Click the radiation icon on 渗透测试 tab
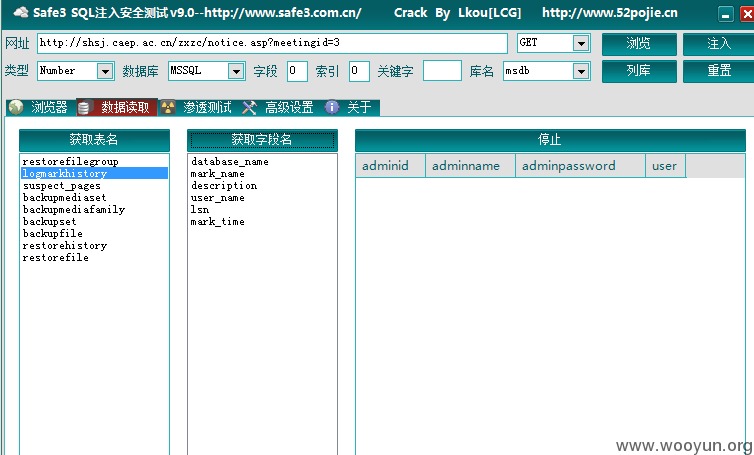The height and width of the screenshot is (455, 754). point(167,107)
